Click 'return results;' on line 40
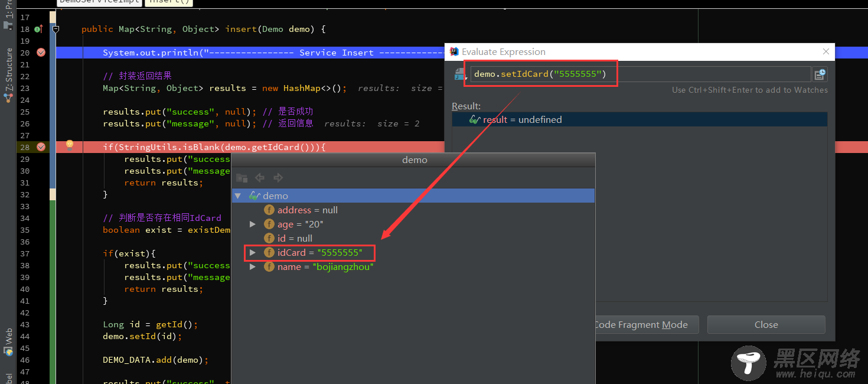The width and height of the screenshot is (868, 384). pyautogui.click(x=164, y=289)
